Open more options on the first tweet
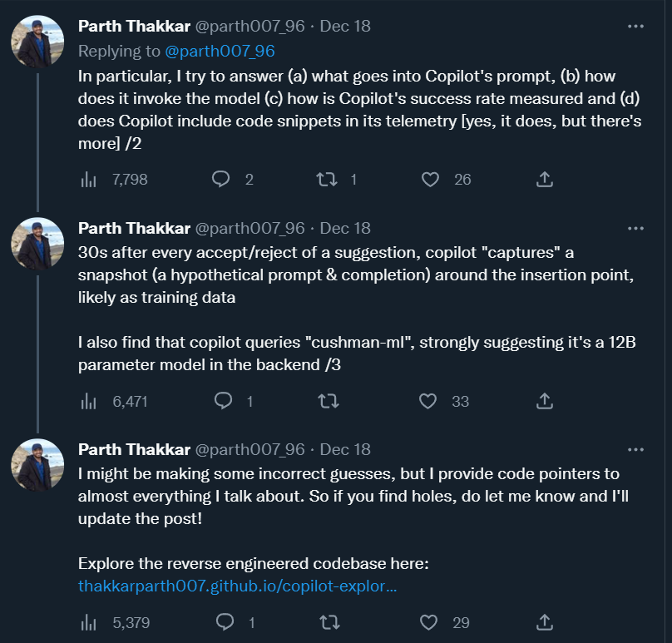 [x=636, y=27]
